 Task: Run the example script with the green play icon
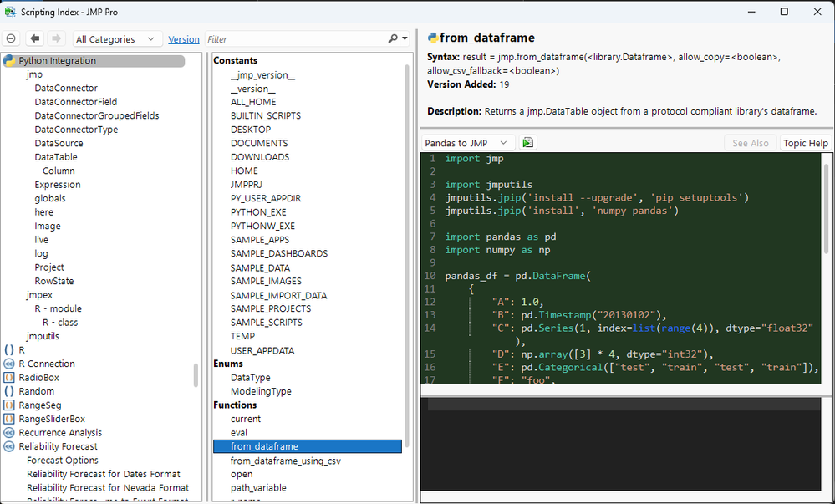(527, 143)
